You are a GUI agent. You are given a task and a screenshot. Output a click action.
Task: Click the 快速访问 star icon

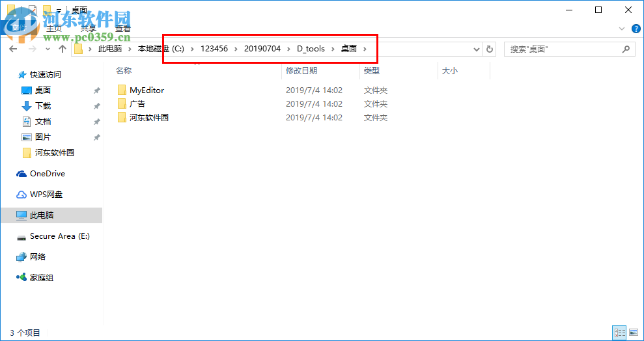[22, 75]
